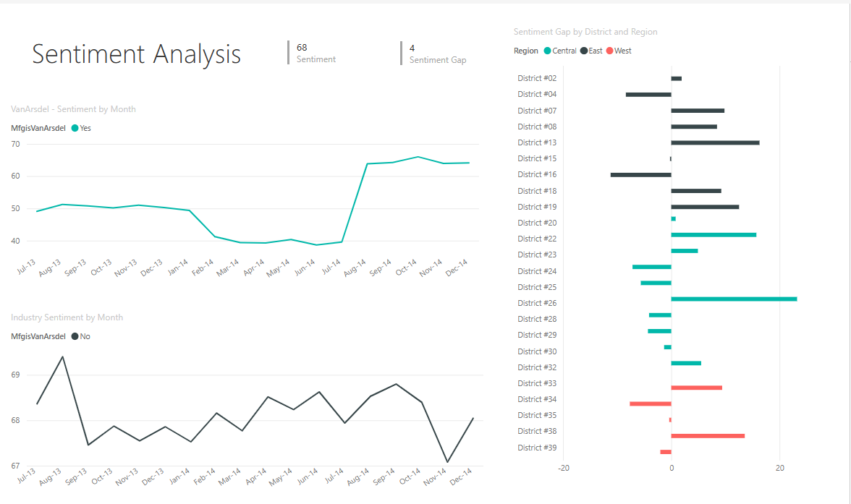Viewport: 851px width, 504px height.
Task: Select the East region legend marker
Action: tap(584, 51)
